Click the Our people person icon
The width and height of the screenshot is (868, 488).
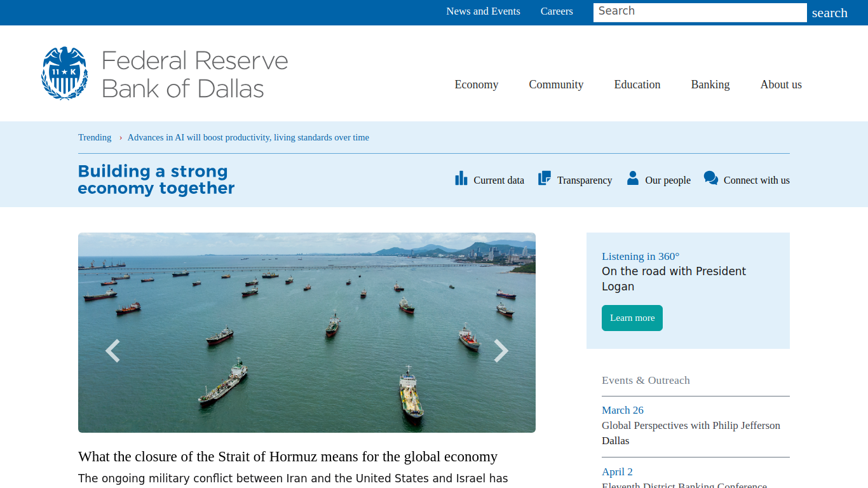(x=632, y=178)
